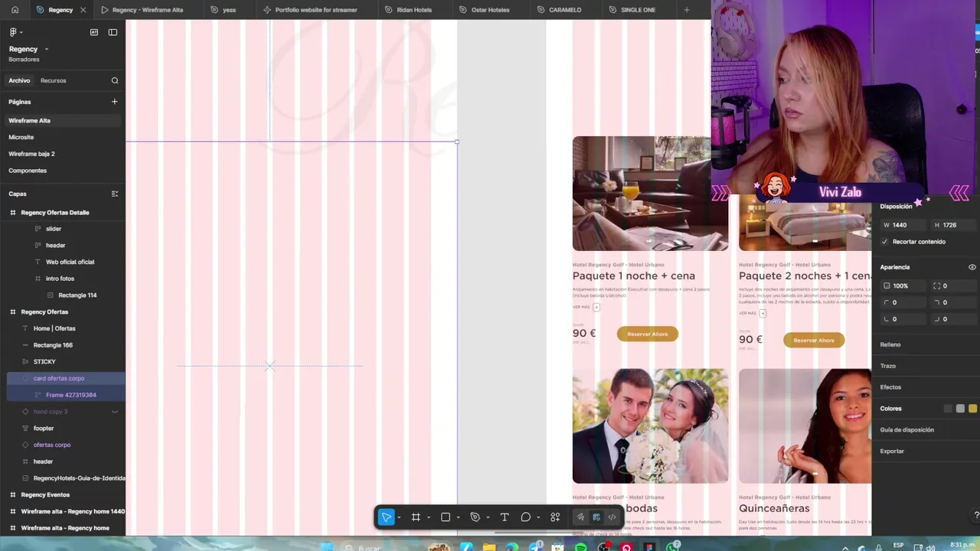Open Telegram from the taskbar
This screenshot has width=980, height=551.
[535, 546]
